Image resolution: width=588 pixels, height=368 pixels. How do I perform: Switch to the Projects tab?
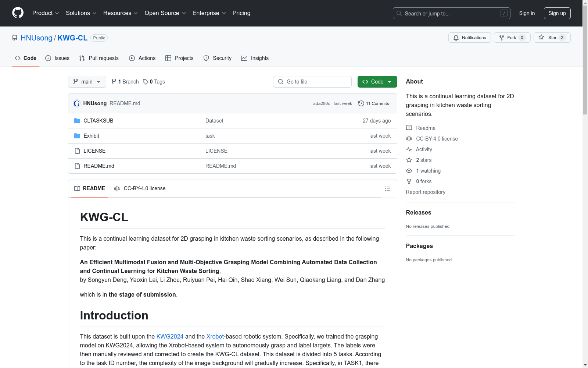click(179, 58)
